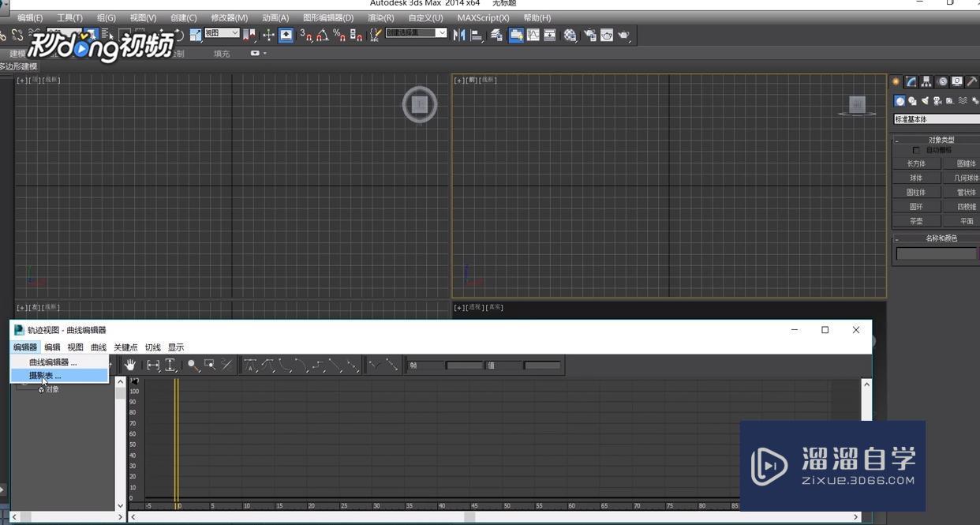Toggle Angle Snap icon
This screenshot has width=980, height=525.
click(323, 35)
